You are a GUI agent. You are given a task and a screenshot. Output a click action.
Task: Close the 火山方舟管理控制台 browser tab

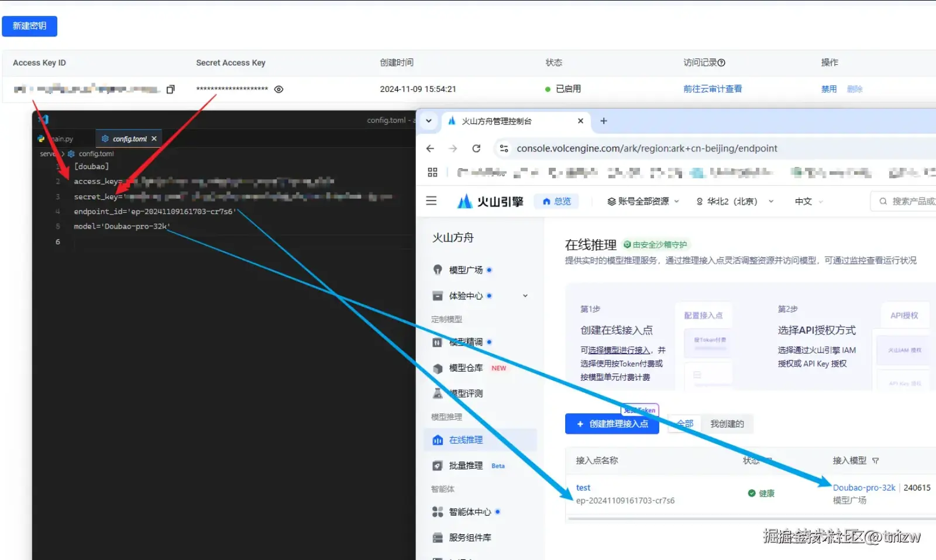click(x=580, y=121)
